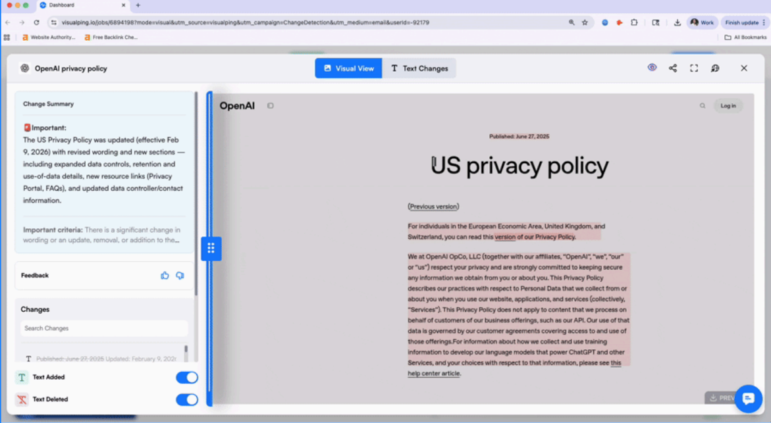
Task: Open the Previous version link
Action: 433,207
